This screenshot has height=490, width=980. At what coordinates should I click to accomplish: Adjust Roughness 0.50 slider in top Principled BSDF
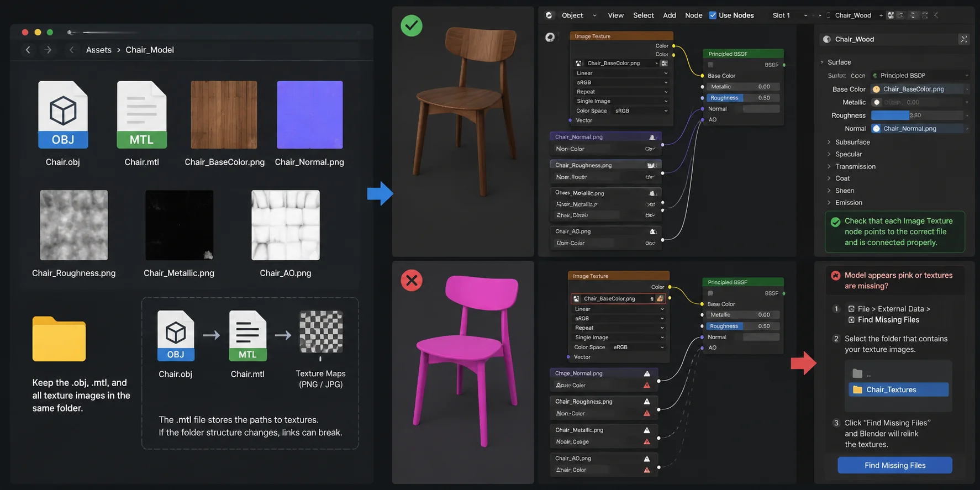coord(744,98)
